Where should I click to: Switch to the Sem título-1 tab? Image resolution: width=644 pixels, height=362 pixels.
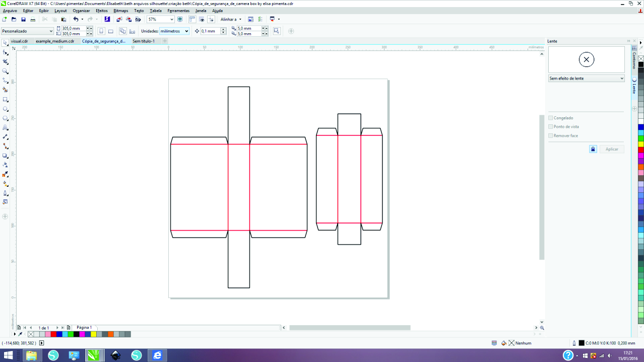(x=144, y=41)
